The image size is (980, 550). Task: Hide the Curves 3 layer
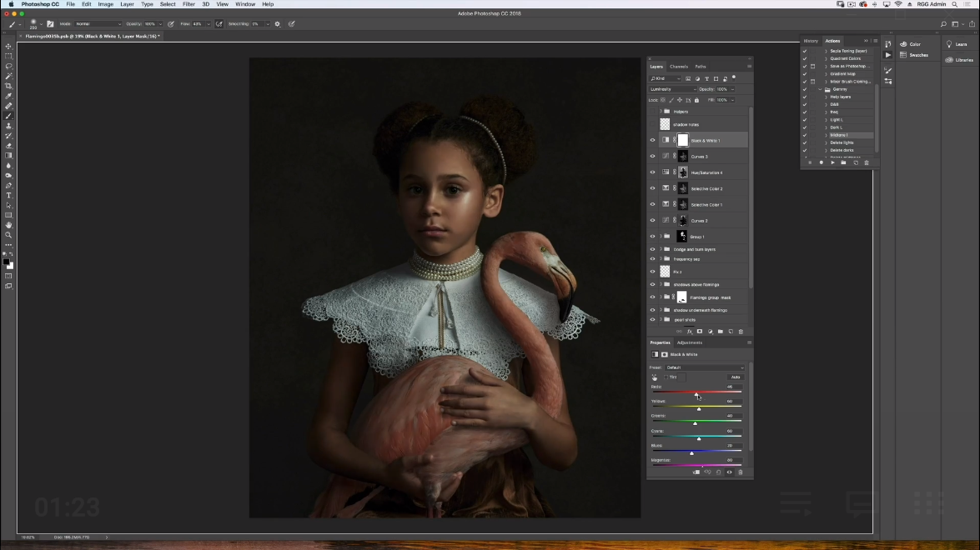(x=652, y=157)
